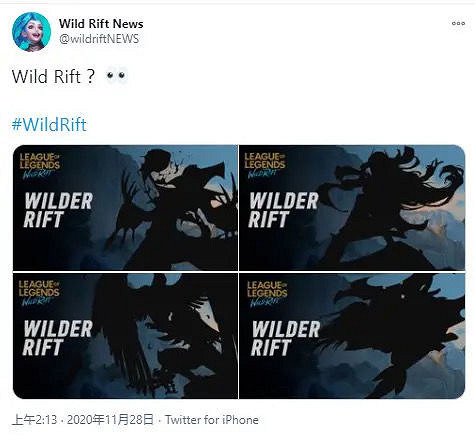Click the Twitter for iPhone source link

[212, 420]
